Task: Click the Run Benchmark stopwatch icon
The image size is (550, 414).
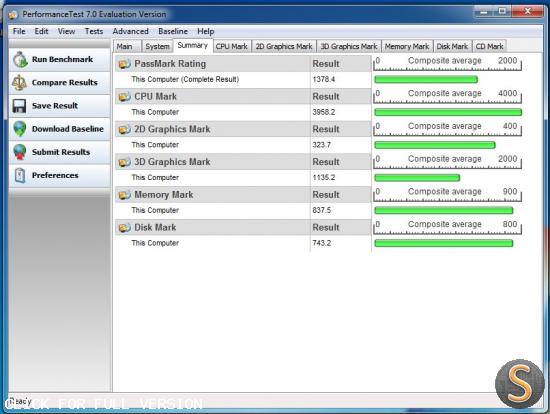Action: pos(20,60)
